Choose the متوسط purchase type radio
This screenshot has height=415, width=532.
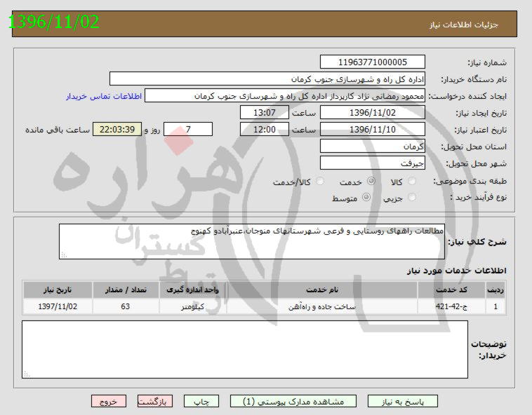[366, 197]
